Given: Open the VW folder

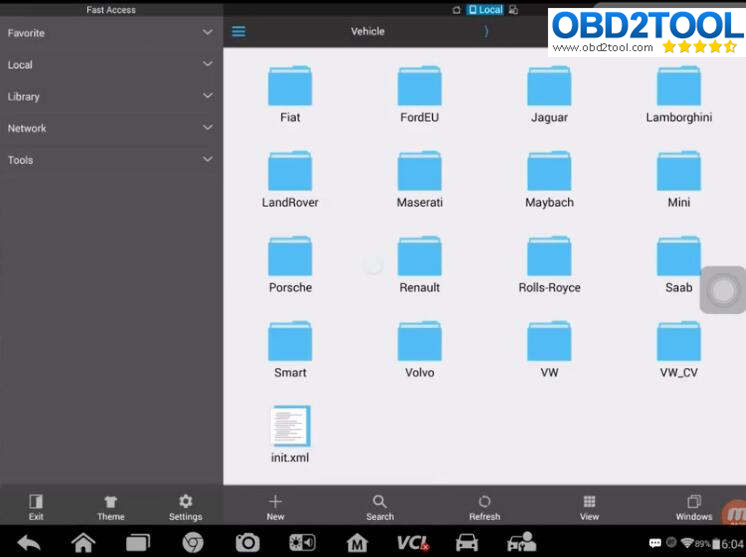Looking at the screenshot, I should point(549,350).
